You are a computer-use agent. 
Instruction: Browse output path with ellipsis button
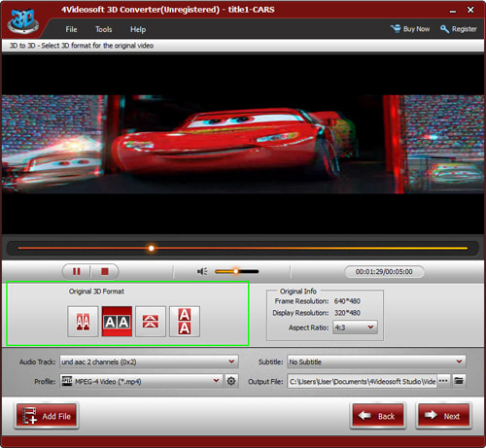(443, 381)
